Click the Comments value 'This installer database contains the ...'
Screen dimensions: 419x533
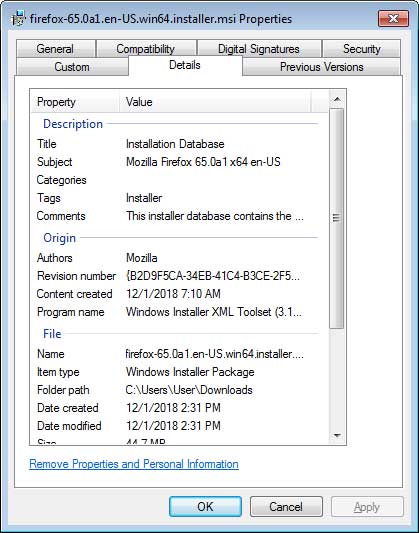215,216
